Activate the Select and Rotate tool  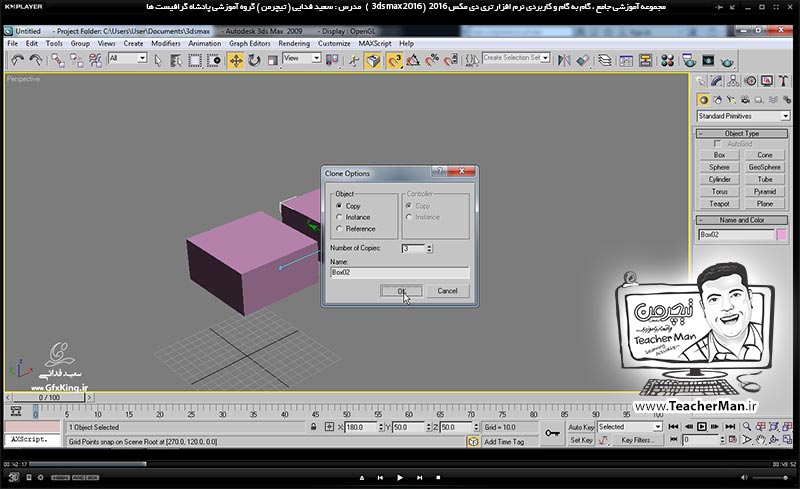pos(254,61)
